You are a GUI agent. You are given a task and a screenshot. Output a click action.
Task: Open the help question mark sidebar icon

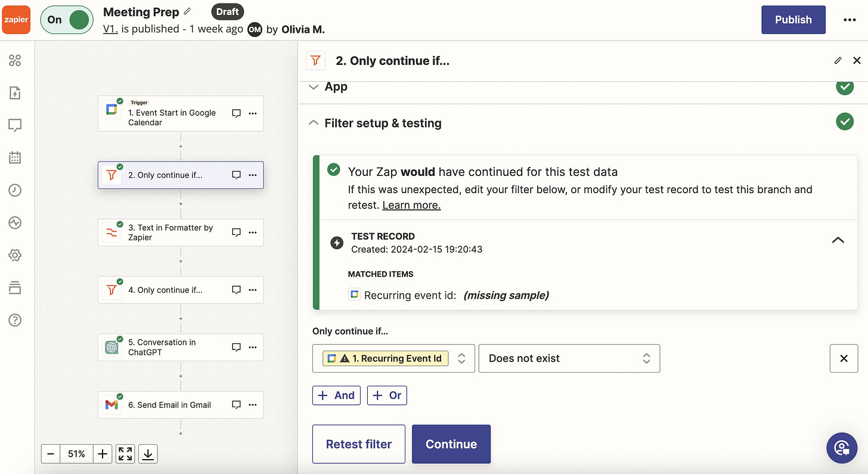coord(15,320)
